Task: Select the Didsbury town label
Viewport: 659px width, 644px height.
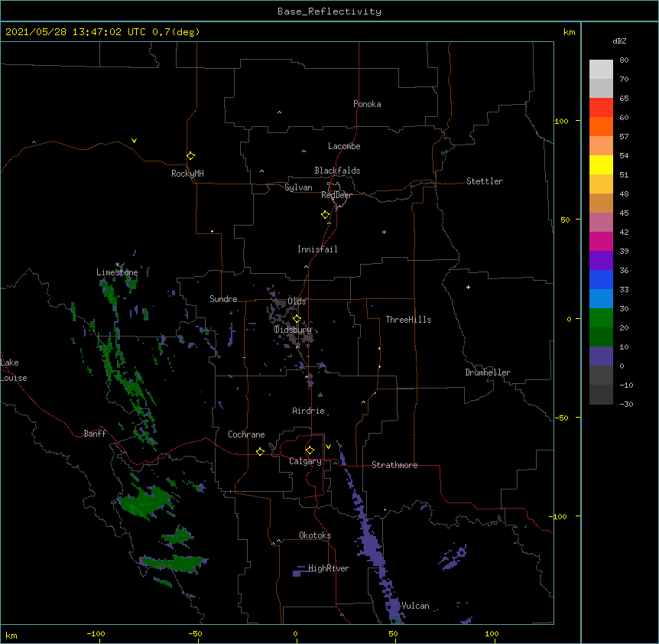Action: (x=293, y=330)
